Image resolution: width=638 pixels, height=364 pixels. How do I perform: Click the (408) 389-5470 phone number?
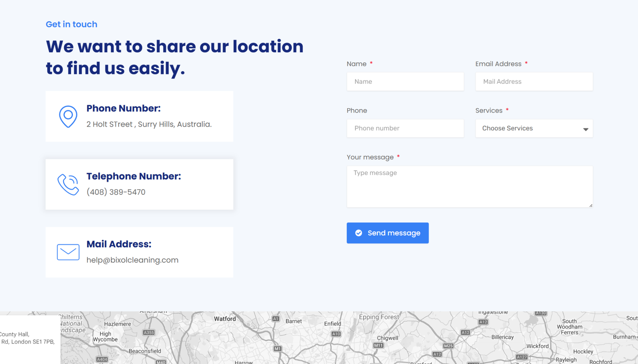[116, 192]
